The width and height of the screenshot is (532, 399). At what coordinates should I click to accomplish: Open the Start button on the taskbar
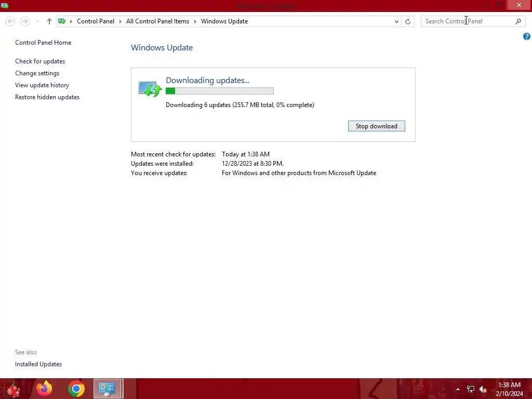pyautogui.click(x=14, y=389)
